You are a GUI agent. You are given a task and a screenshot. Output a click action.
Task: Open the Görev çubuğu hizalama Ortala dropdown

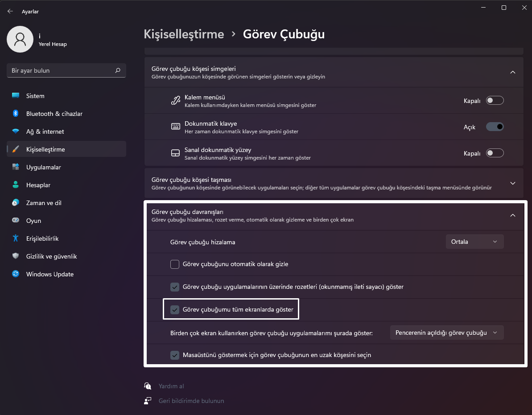474,242
